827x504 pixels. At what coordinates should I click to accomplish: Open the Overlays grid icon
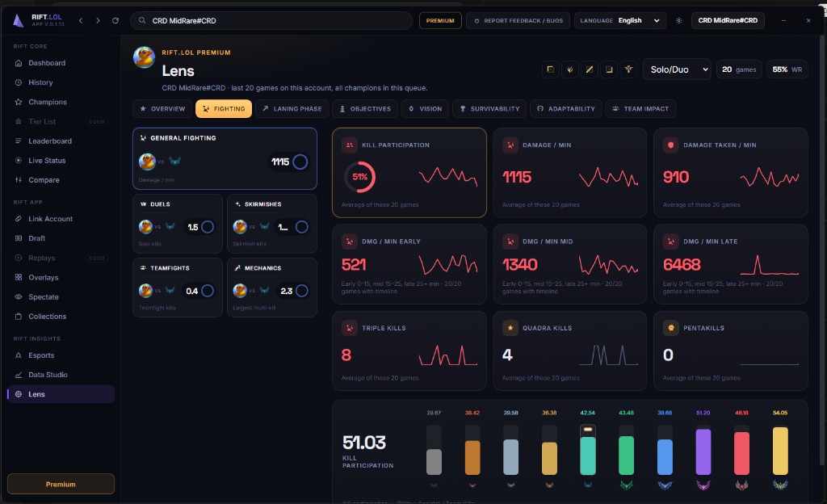click(19, 277)
